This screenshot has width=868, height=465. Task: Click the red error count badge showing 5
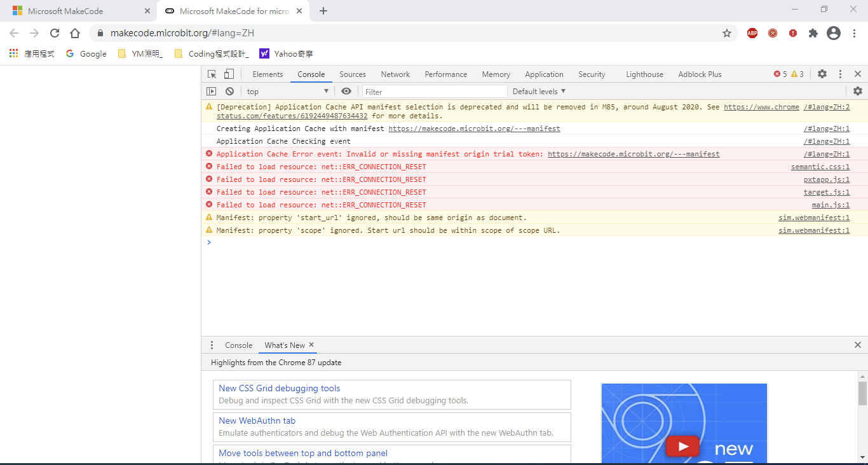click(x=780, y=74)
